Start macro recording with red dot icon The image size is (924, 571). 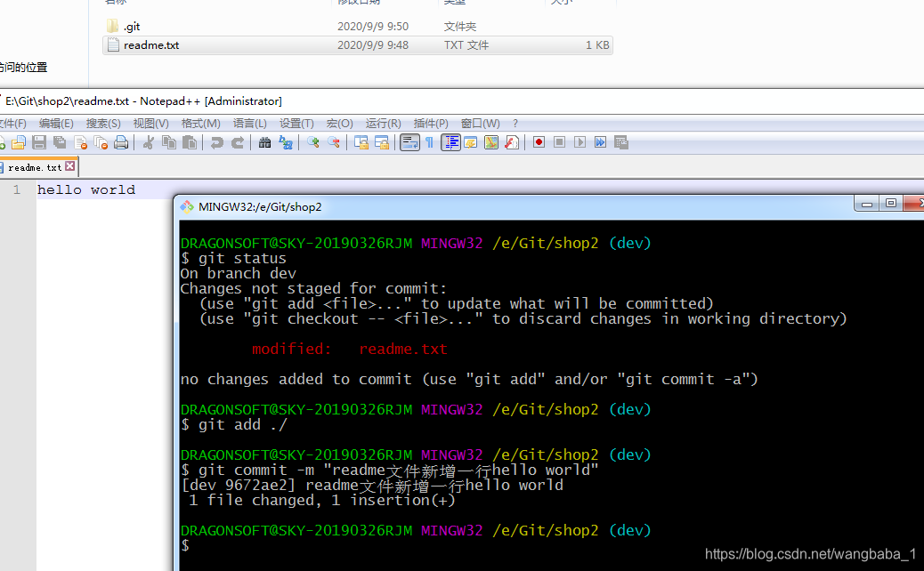tap(539, 142)
